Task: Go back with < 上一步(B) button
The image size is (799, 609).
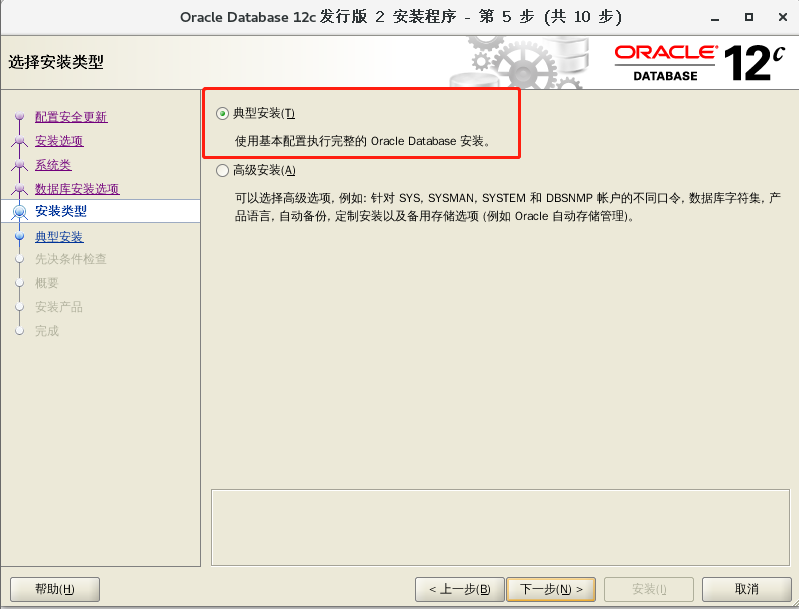Action: pos(460,589)
